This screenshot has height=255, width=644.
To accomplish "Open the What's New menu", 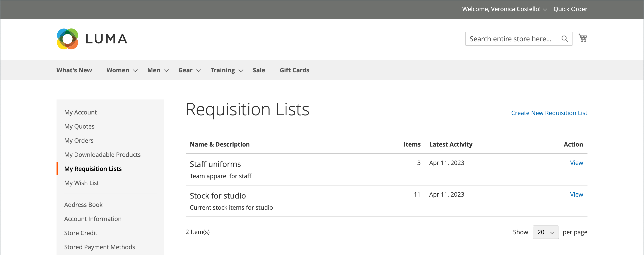I will point(74,70).
